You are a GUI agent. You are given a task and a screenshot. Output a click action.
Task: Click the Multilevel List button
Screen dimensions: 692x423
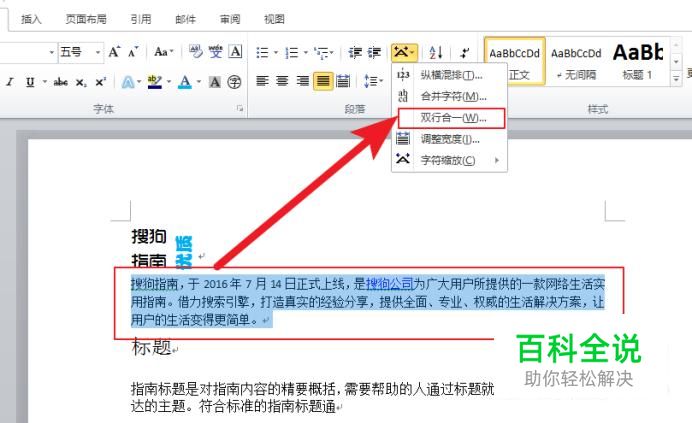pyautogui.click(x=323, y=53)
